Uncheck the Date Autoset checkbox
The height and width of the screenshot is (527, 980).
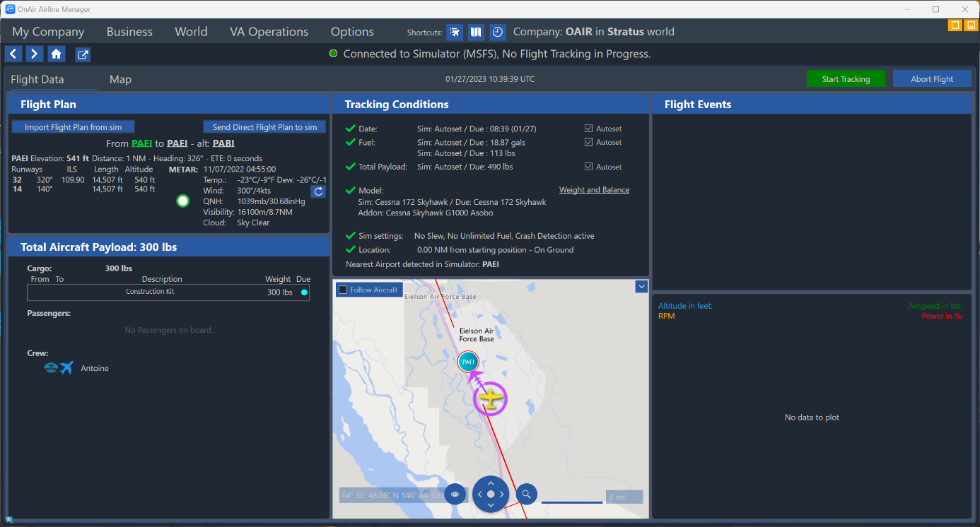(588, 129)
